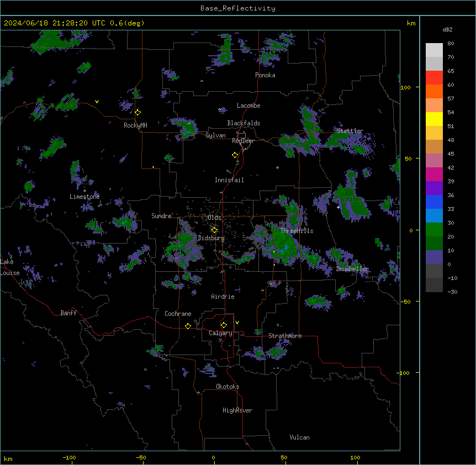
Task: Click the Limestone label
Action: coord(84,197)
